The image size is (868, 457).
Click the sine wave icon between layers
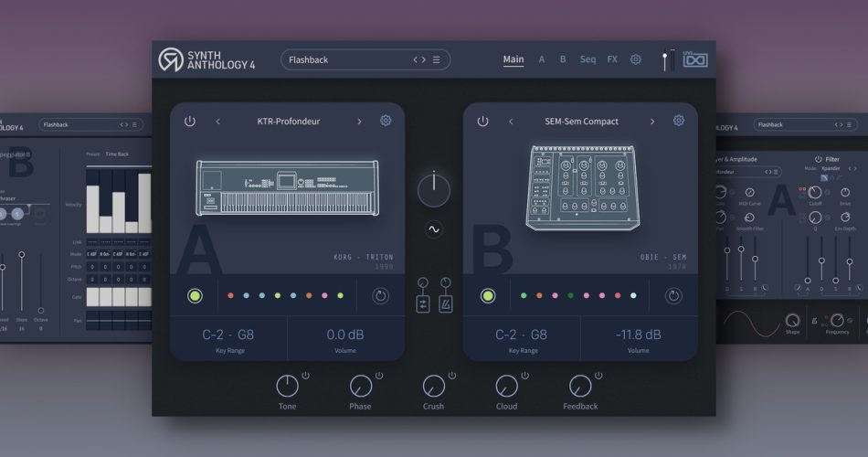434,230
